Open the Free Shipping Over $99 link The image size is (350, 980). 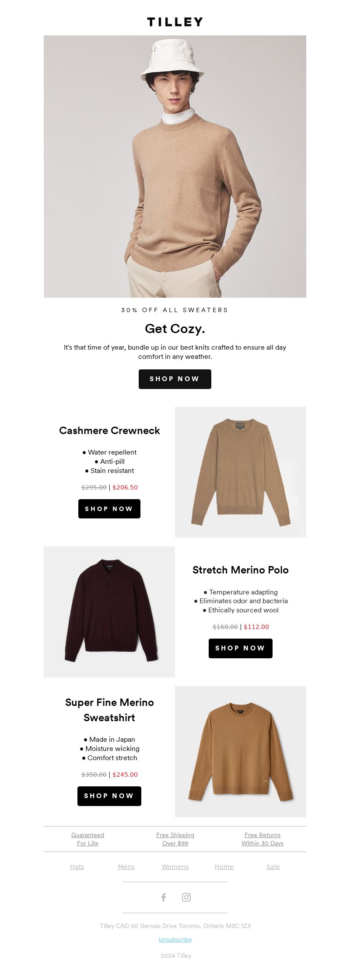coord(175,839)
